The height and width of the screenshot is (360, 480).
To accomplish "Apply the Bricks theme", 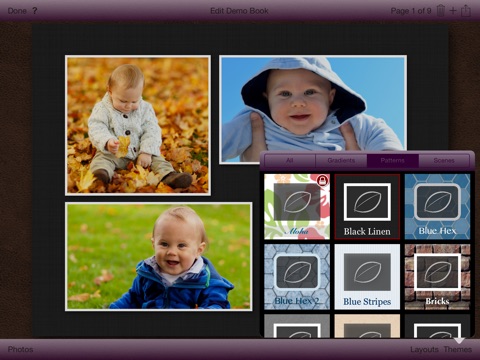I will pyautogui.click(x=437, y=277).
